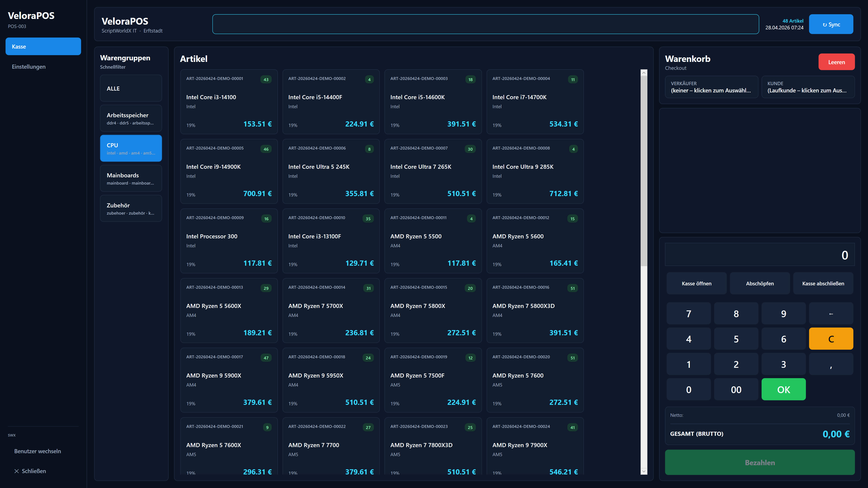Add Intel Core i9-14900K to cart
The image size is (868, 488).
229,171
